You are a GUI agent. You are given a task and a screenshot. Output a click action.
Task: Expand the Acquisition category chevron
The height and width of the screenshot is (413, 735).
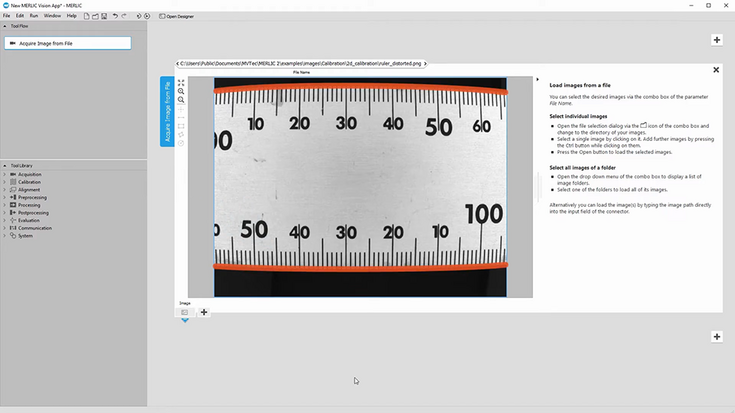click(x=5, y=174)
